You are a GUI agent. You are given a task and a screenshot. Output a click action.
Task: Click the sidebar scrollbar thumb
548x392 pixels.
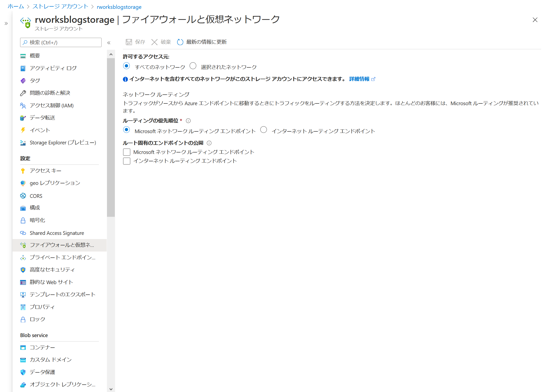pos(111,137)
